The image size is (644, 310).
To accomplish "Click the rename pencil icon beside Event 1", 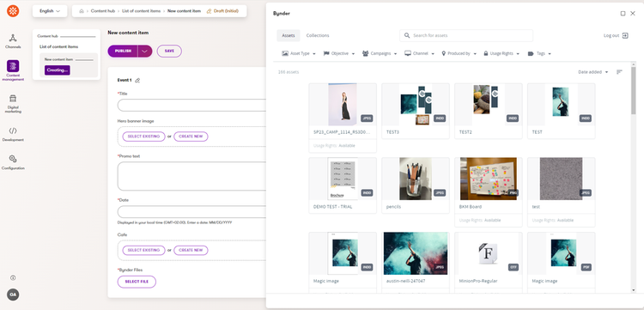I will tap(137, 81).
